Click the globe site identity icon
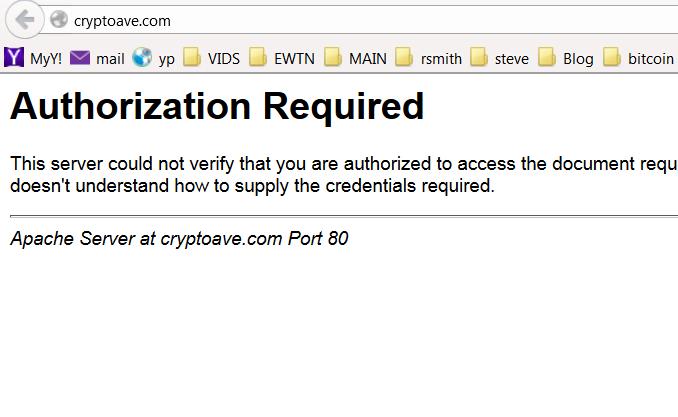The height and width of the screenshot is (417, 678). tap(59, 19)
